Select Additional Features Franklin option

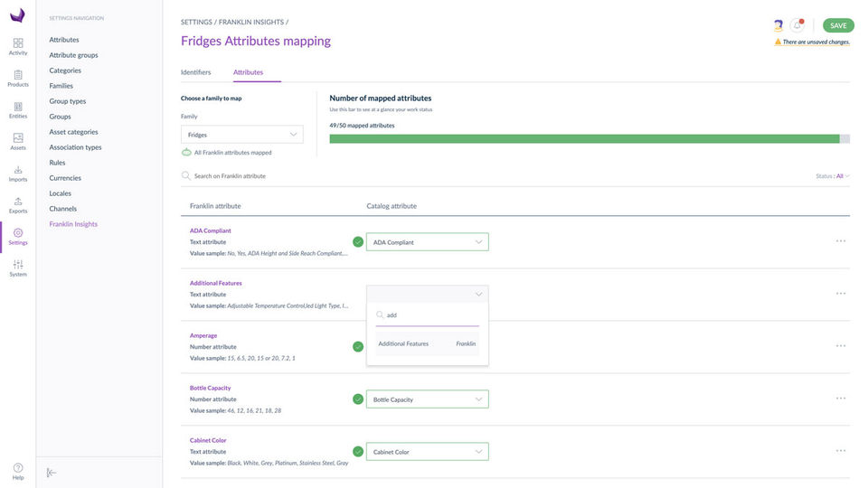click(x=427, y=343)
